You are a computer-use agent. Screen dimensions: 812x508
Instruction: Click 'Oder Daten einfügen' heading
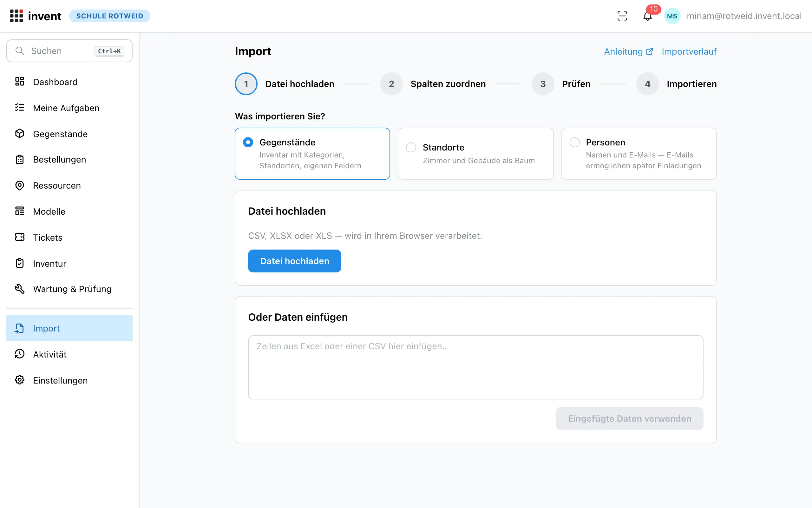[x=298, y=317]
